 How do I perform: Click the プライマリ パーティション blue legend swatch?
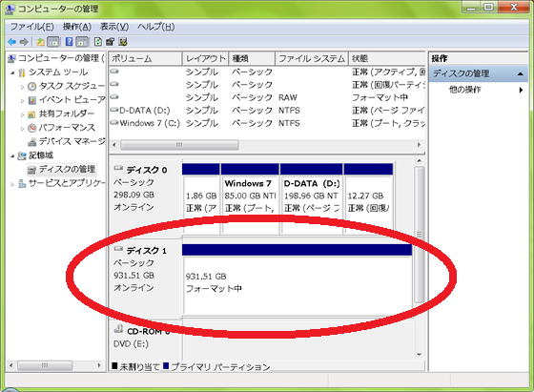[x=166, y=366]
